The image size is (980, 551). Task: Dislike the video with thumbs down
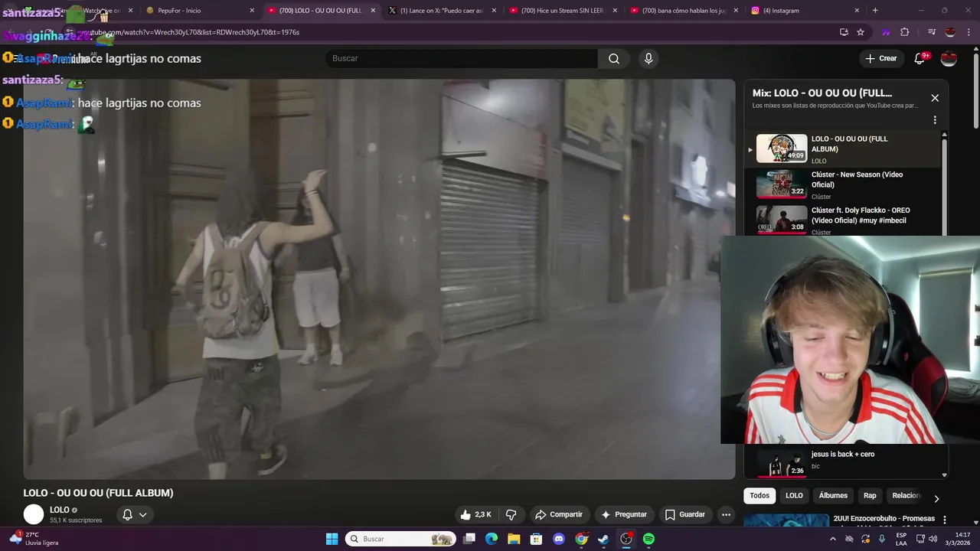[x=511, y=515]
